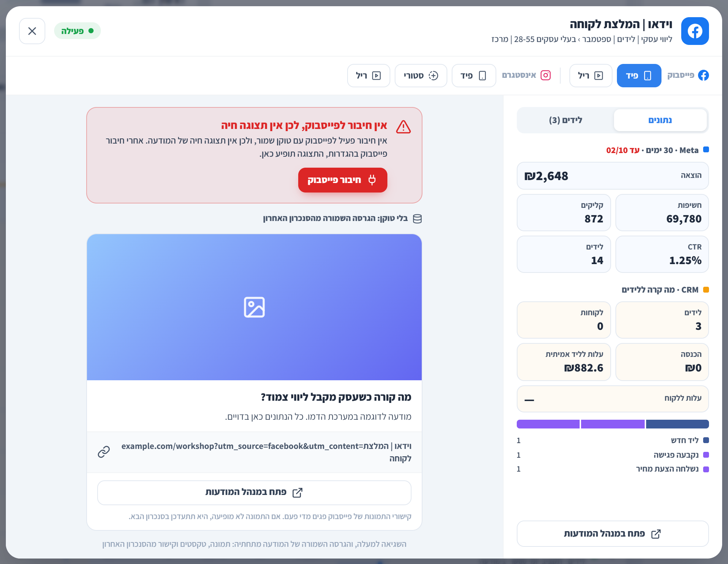728x564 pixels.
Task: Click the green active status badge פעילה
Action: 77,31
